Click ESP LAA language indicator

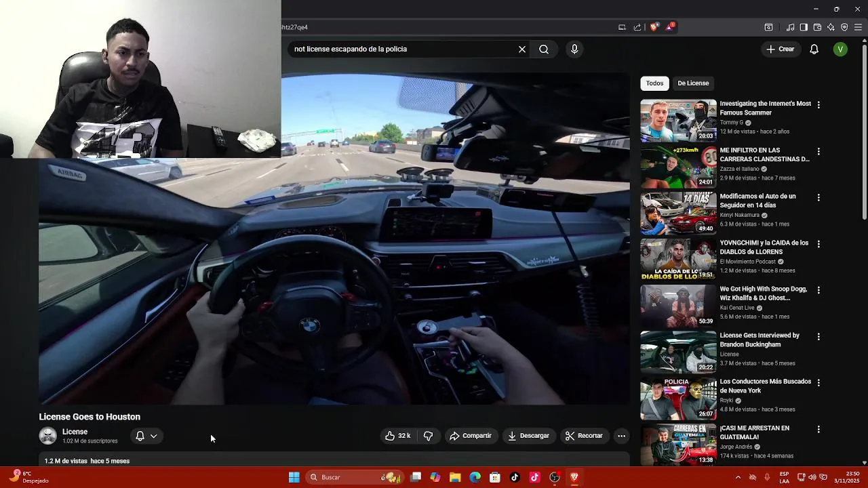tap(785, 477)
